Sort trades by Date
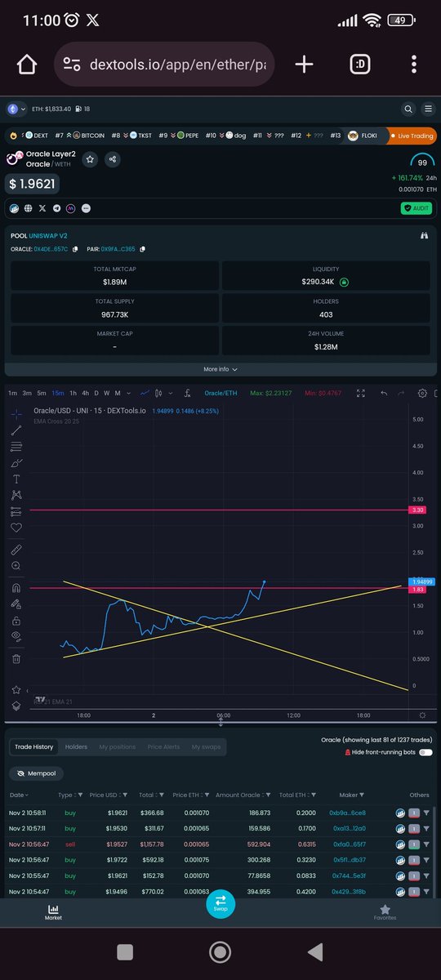 [x=18, y=795]
